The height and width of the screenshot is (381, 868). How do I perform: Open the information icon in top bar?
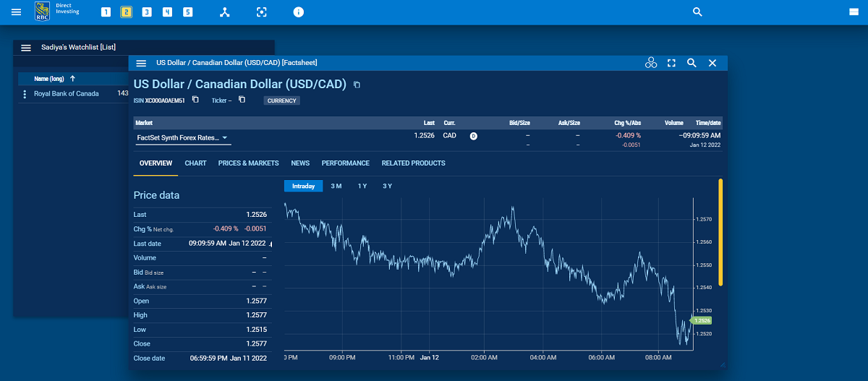(299, 12)
